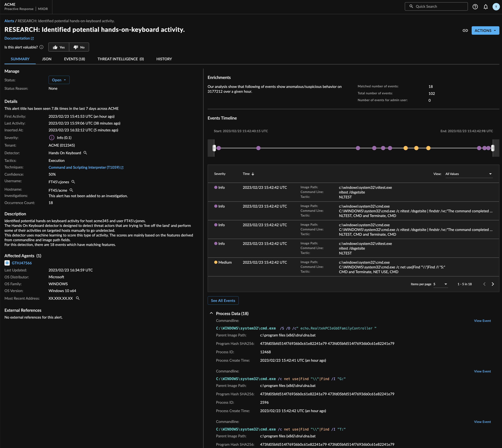This screenshot has width=502, height=448.
Task: Open Command and Scripting Interpreter (T1059) link
Action: (x=86, y=167)
